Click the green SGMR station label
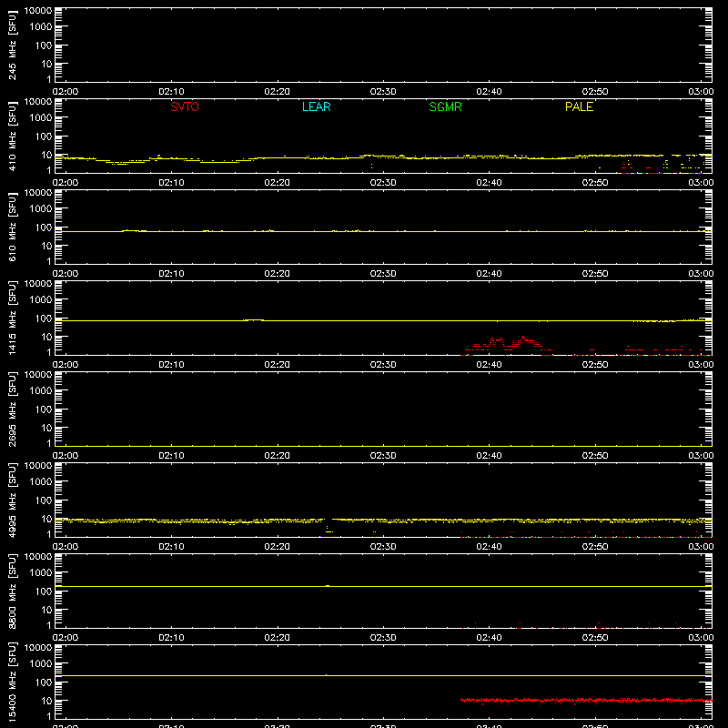728x728 pixels. click(445, 106)
